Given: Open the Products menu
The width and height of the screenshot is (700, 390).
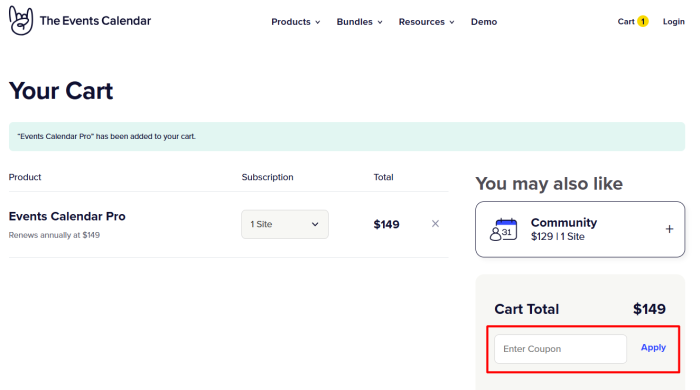Looking at the screenshot, I should (296, 22).
